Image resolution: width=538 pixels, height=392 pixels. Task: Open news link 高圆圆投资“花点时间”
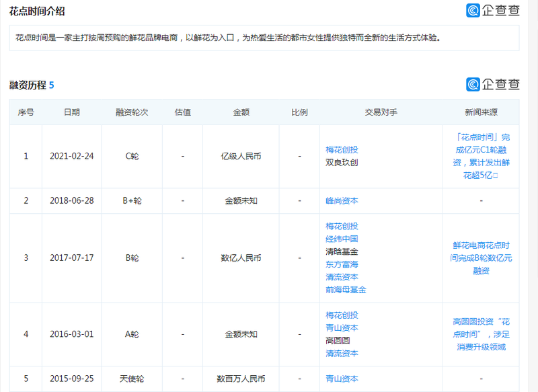coord(481,334)
